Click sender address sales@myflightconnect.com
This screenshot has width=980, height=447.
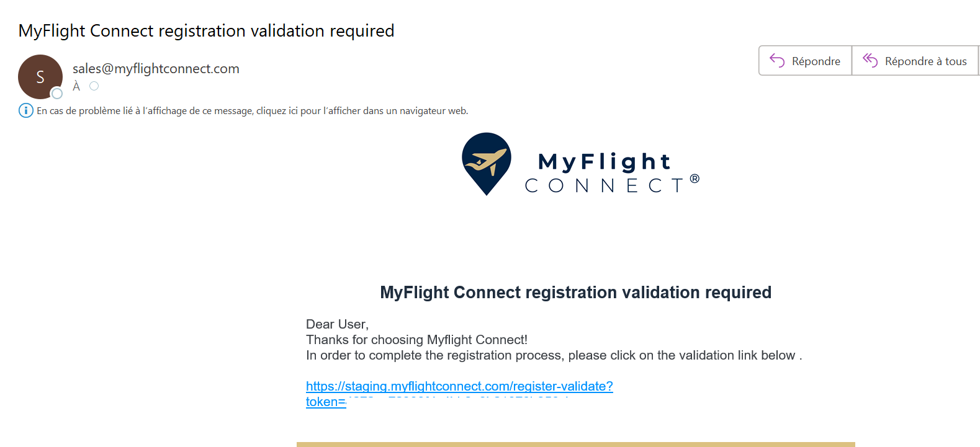[x=156, y=69]
